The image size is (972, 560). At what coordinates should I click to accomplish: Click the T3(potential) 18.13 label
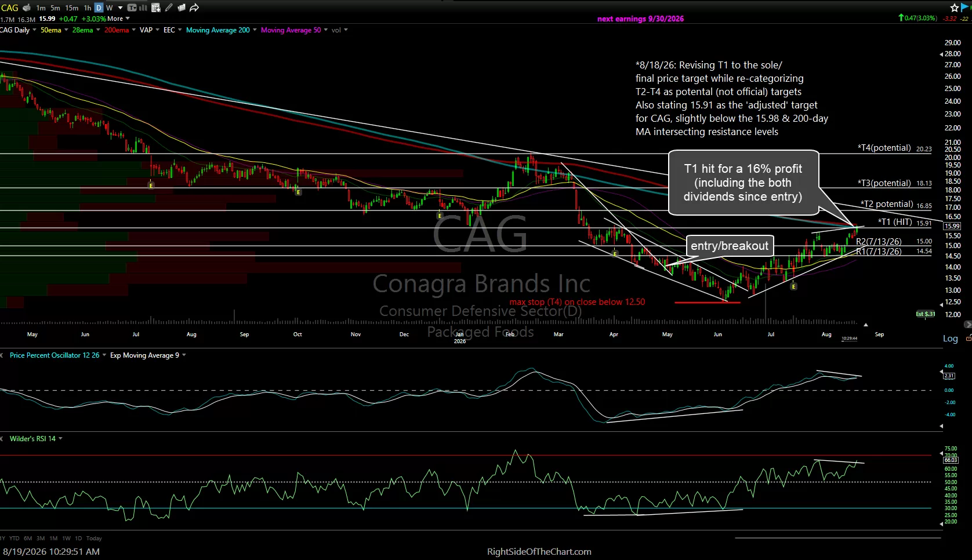tap(894, 183)
